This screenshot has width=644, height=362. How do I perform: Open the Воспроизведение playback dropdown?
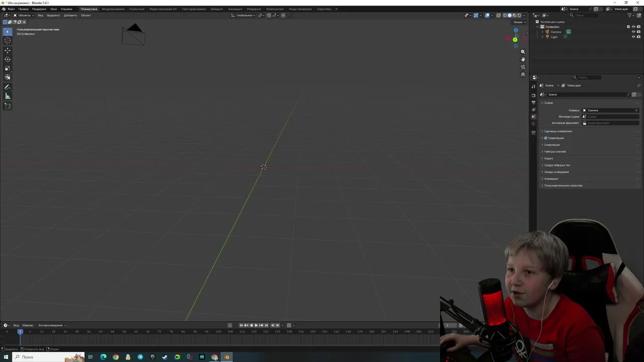(x=52, y=325)
